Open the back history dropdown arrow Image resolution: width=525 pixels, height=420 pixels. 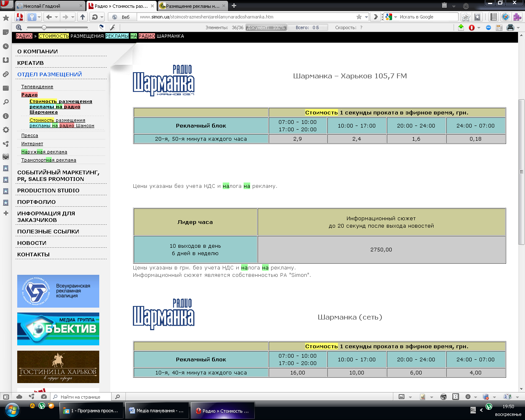[x=56, y=17]
